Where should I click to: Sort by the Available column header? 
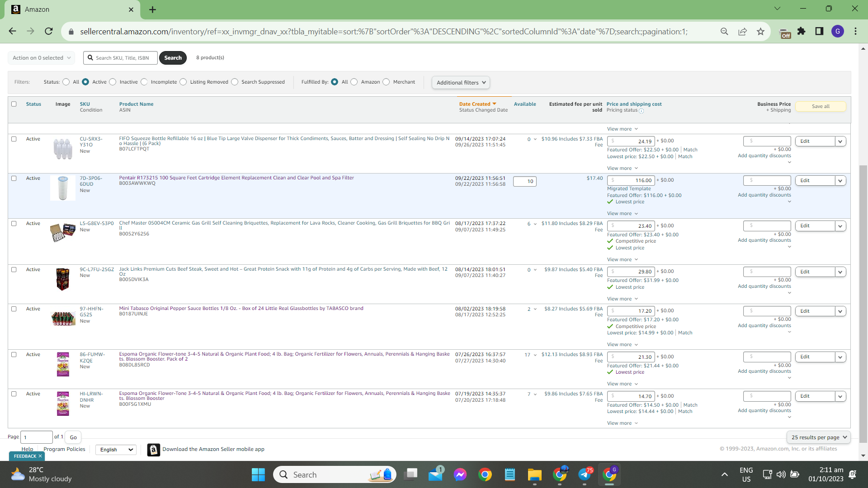[x=525, y=104]
